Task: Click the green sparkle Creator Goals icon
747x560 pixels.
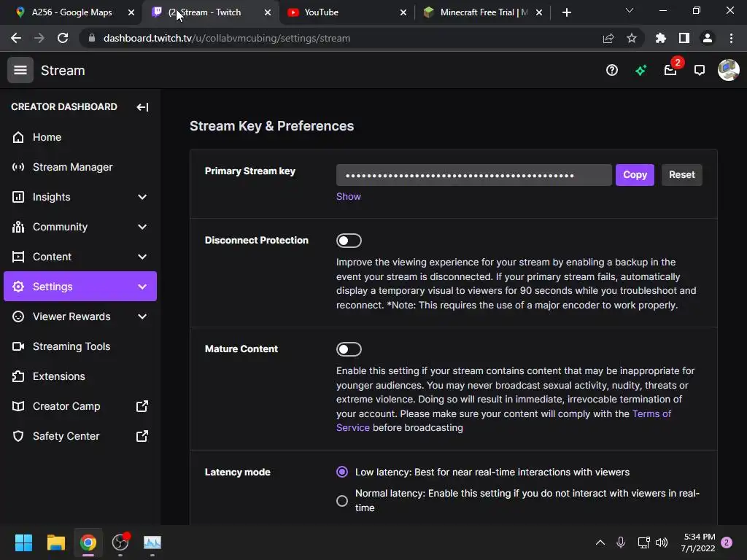Action: point(640,71)
